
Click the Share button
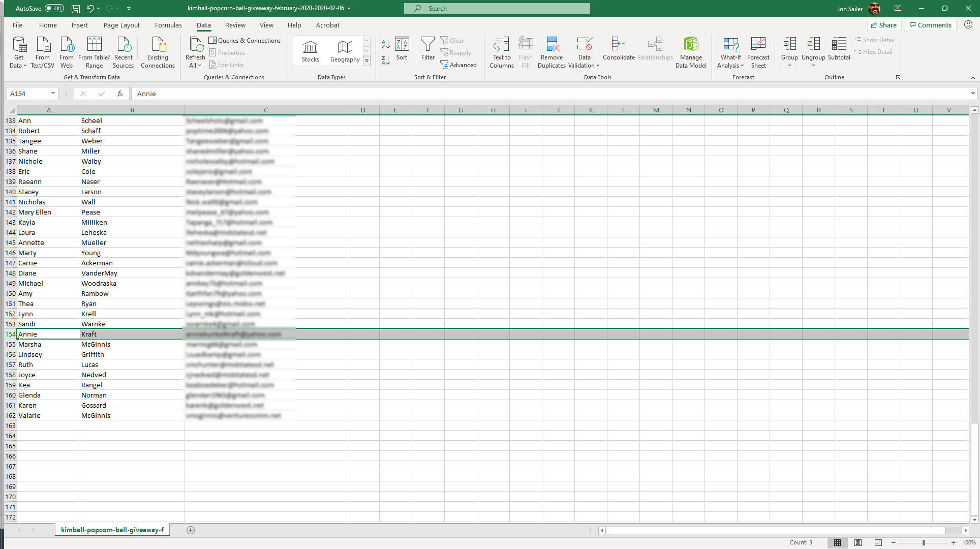click(x=884, y=25)
